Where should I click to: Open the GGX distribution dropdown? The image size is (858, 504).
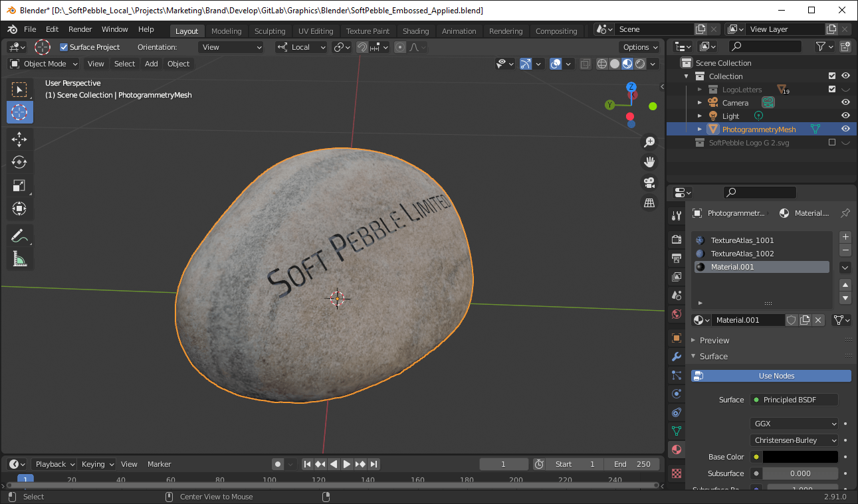[x=795, y=423]
